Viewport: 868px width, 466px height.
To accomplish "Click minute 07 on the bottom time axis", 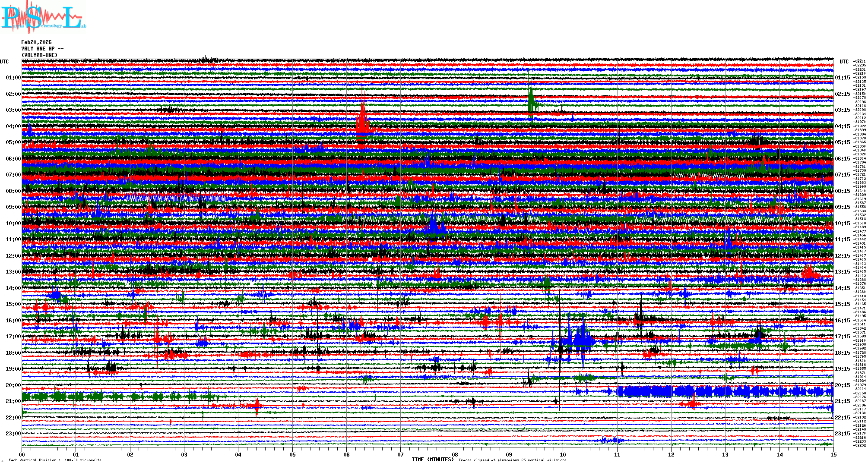I will 401,454.
